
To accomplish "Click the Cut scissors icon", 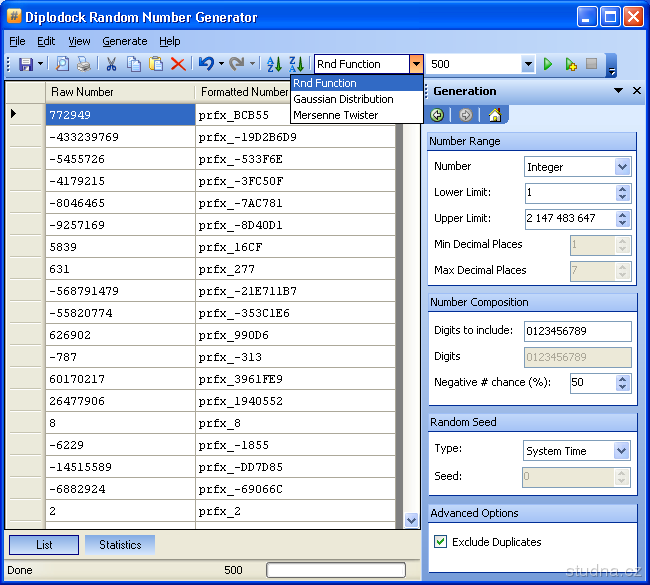I will (112, 64).
